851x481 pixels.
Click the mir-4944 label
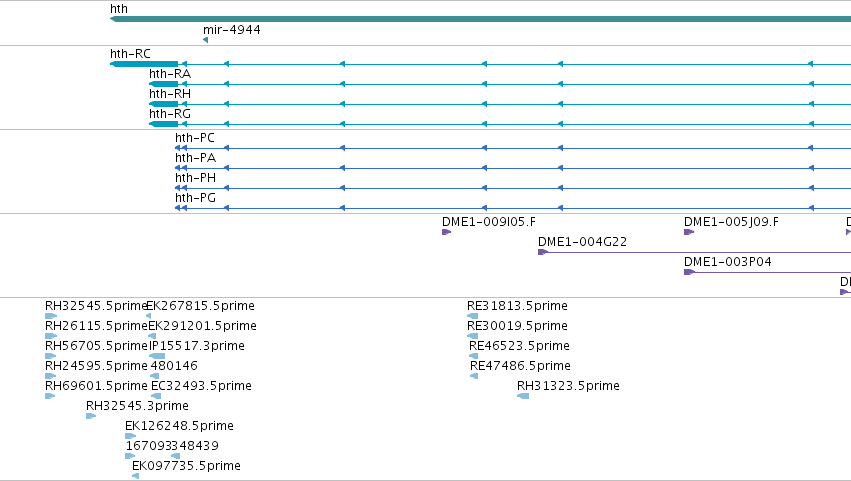pyautogui.click(x=232, y=29)
